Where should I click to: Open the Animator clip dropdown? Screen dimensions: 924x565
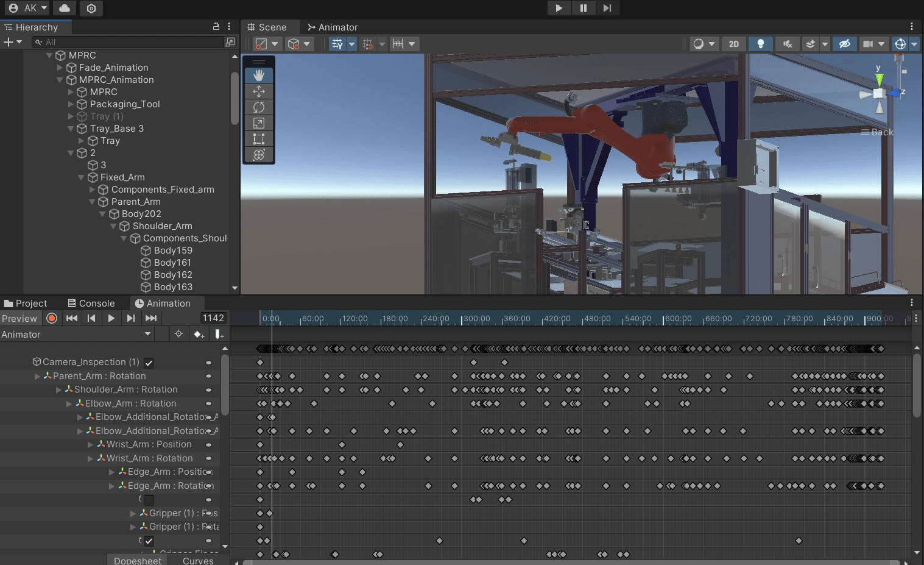click(x=76, y=334)
